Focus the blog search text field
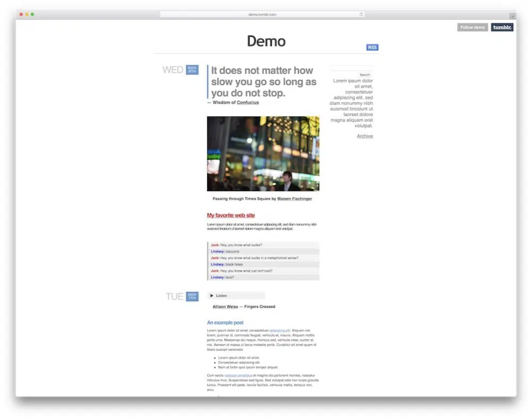 pyautogui.click(x=351, y=68)
